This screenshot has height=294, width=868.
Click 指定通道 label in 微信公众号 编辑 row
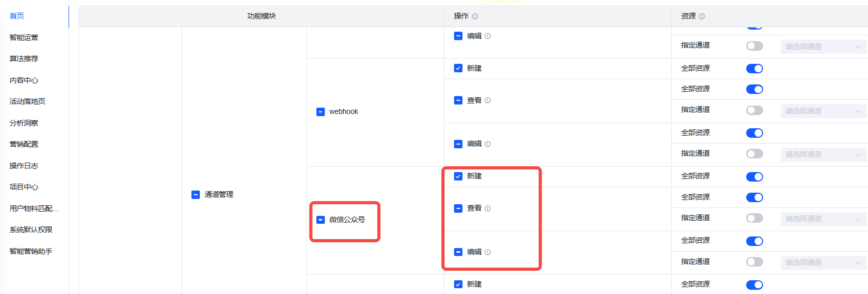coord(696,262)
